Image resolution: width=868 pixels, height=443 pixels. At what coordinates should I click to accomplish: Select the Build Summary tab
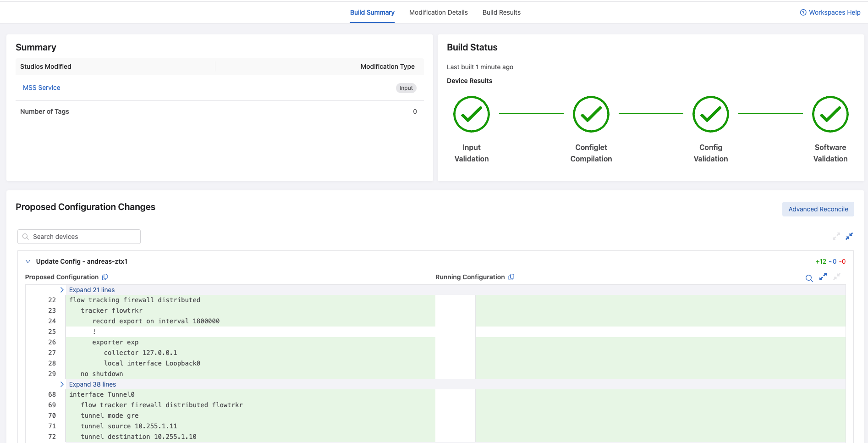(372, 12)
